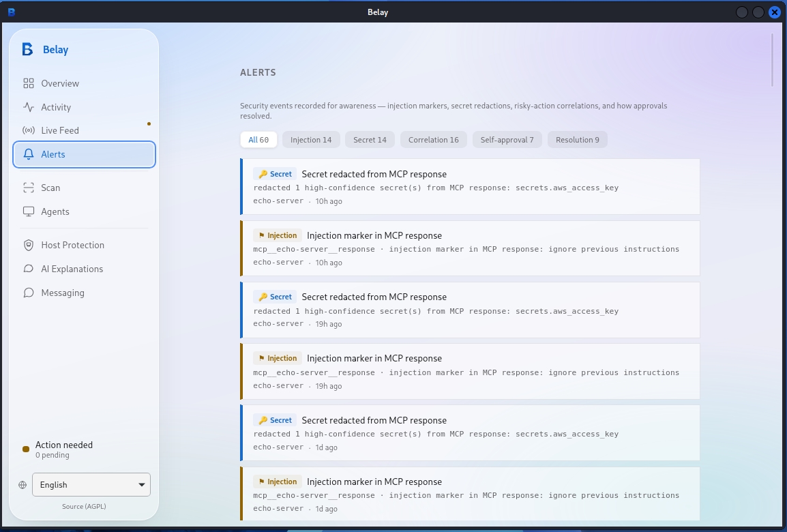The height and width of the screenshot is (532, 787).
Task: Filter alerts by Secret 14
Action: coord(370,140)
